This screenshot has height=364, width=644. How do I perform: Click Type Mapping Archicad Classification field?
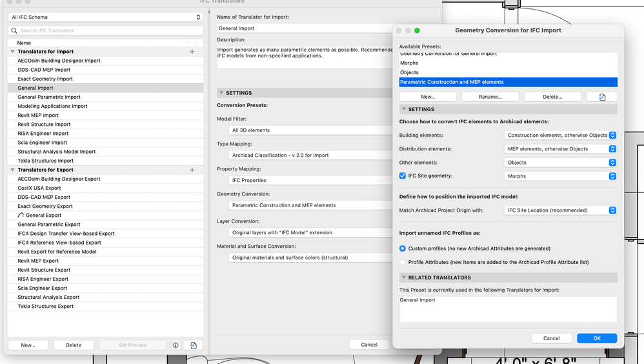(x=310, y=156)
